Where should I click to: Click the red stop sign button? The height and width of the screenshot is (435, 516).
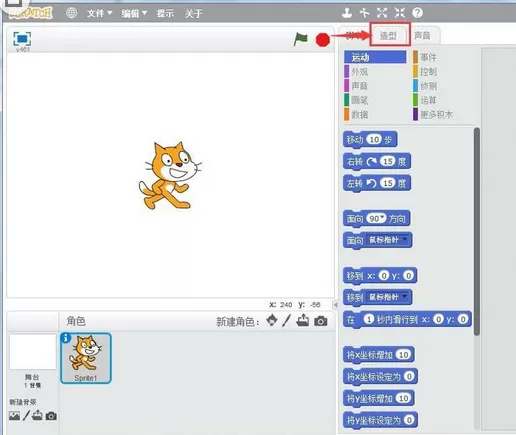323,40
